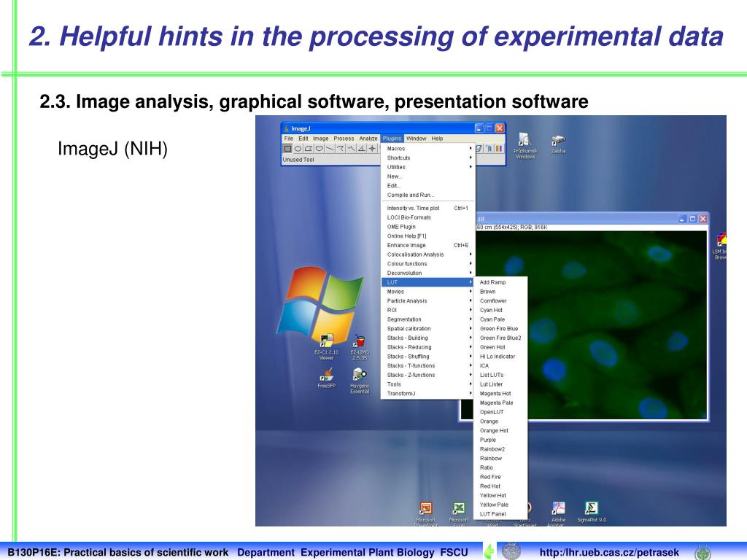Select Green Fire Blue2 LUT

coord(502,338)
